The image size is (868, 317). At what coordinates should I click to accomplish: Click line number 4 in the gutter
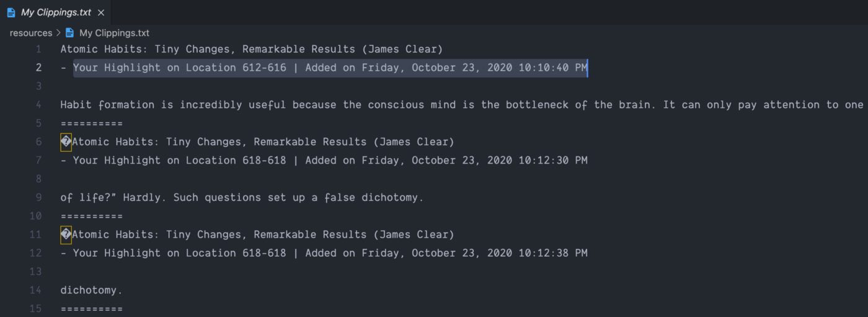click(38, 105)
